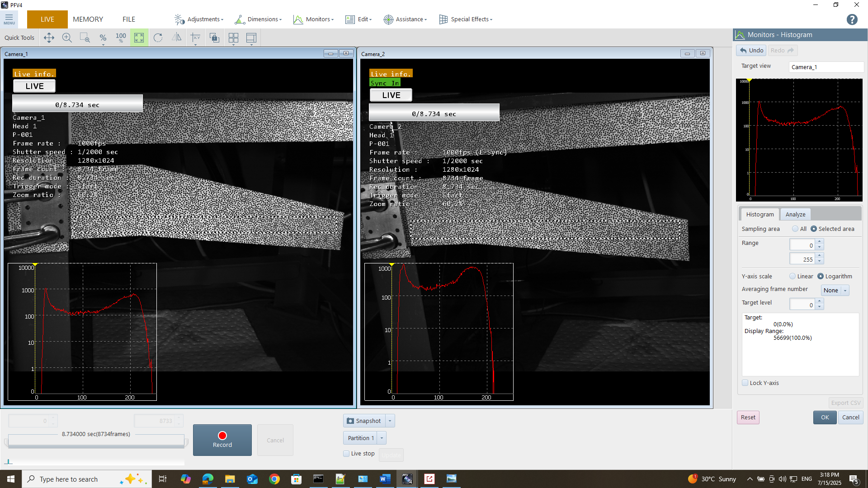This screenshot has height=488, width=868.
Task: Open the quad view layout icon
Action: (234, 38)
